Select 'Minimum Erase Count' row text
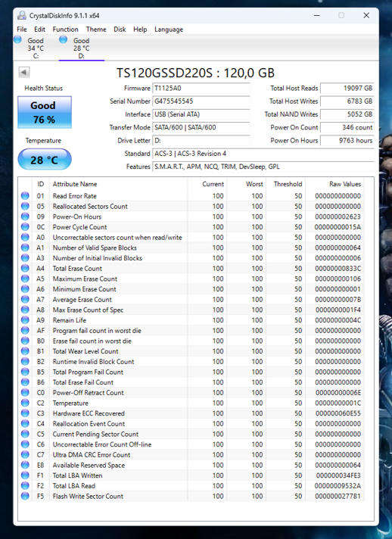Viewport: 392px width, 539px height. pyautogui.click(x=84, y=289)
